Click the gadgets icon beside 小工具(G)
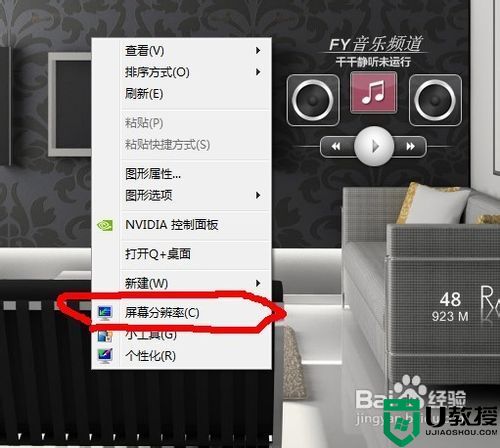Viewport: 500px width, 448px height. (105, 336)
